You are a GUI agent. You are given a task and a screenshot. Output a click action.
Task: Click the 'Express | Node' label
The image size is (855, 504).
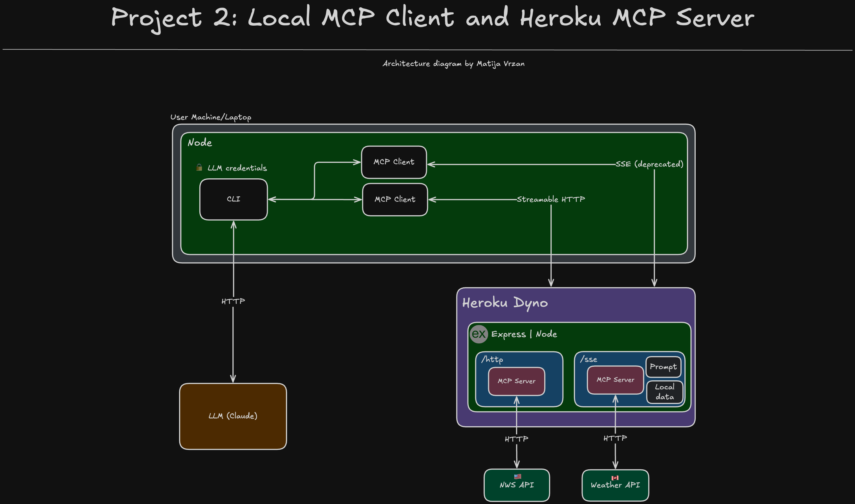524,334
